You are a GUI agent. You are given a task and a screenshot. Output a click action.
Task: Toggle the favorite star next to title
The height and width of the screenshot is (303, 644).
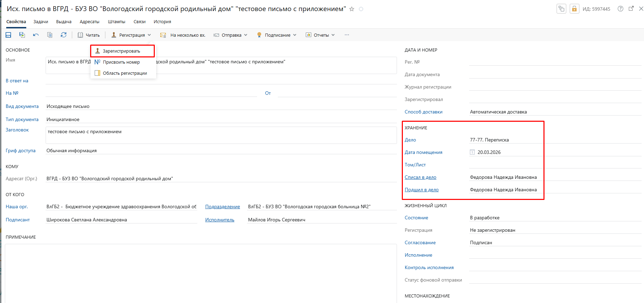pyautogui.click(x=352, y=9)
